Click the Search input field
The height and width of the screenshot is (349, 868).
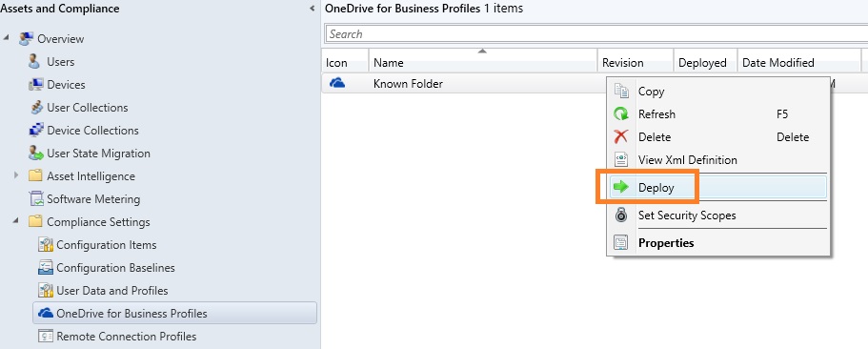[x=596, y=33]
